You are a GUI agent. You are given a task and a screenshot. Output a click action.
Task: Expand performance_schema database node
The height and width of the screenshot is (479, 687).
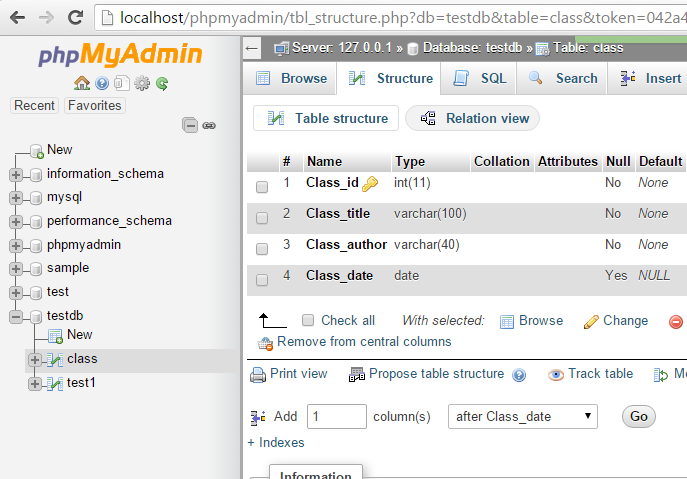16,222
